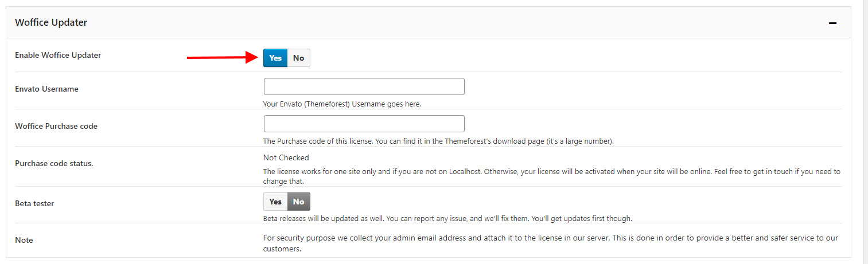Focus the Envato Username text field
Image resolution: width=868 pixels, height=264 pixels.
pyautogui.click(x=364, y=86)
